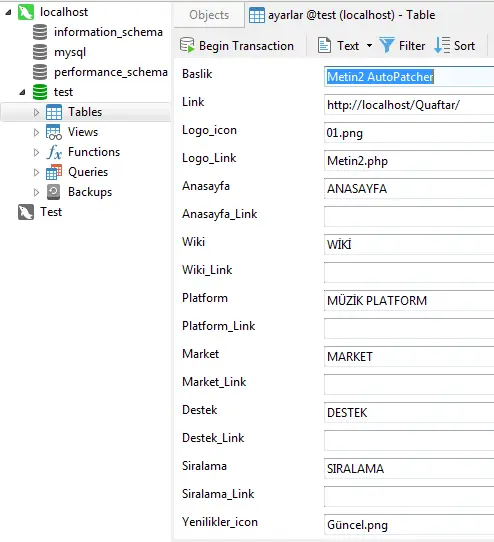The image size is (494, 542).
Task: Click the Baslik field label
Action: click(197, 74)
